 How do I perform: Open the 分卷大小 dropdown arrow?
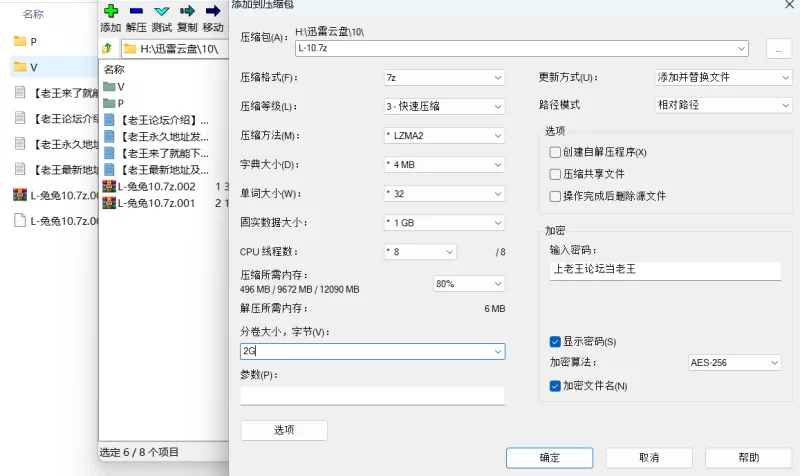pos(498,351)
